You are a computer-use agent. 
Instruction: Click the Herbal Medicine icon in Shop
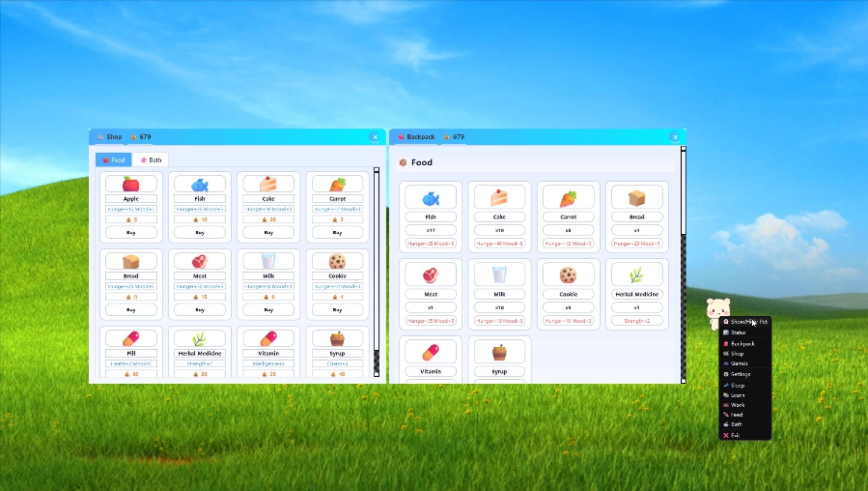pos(199,339)
